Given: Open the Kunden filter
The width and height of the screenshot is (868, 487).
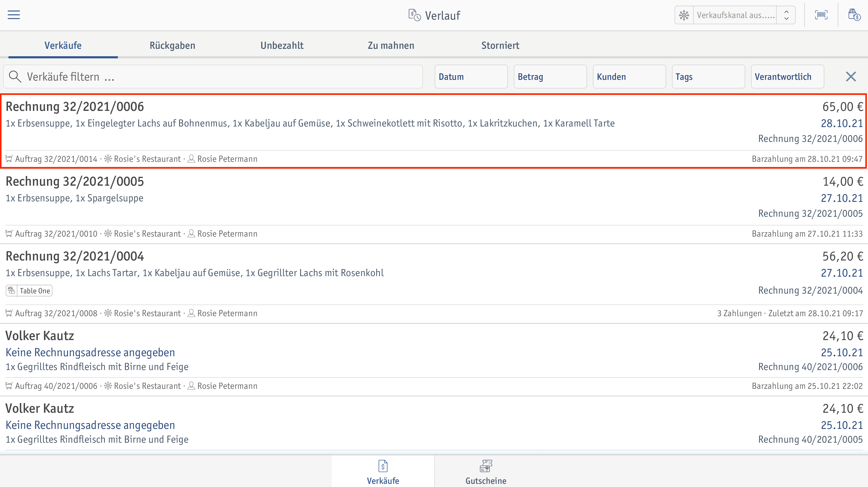Looking at the screenshot, I should pos(629,77).
